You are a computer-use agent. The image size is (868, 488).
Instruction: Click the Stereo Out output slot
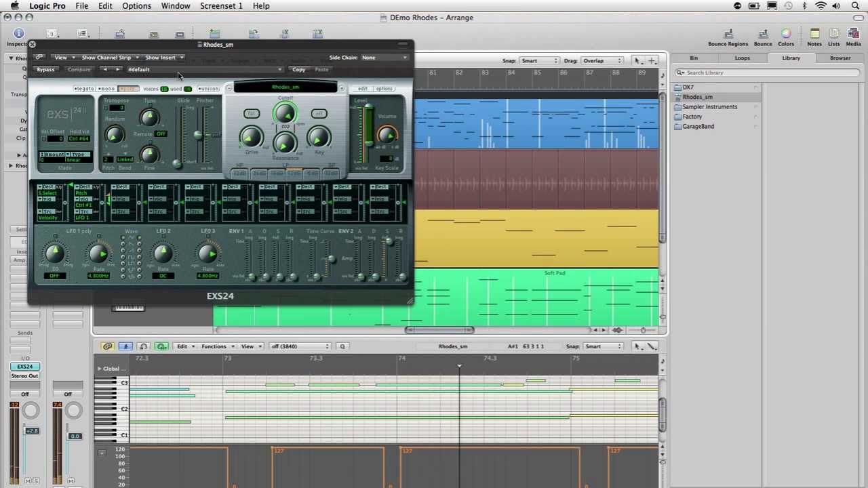pos(24,376)
